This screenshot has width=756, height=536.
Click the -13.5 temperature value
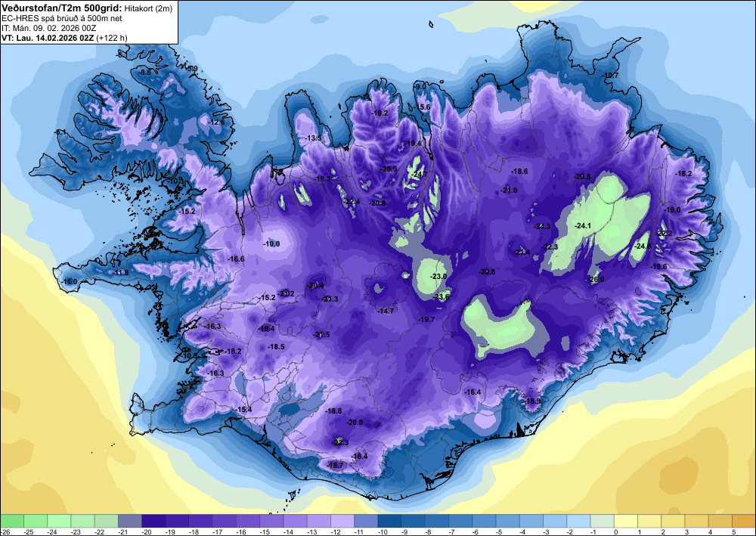313,138
